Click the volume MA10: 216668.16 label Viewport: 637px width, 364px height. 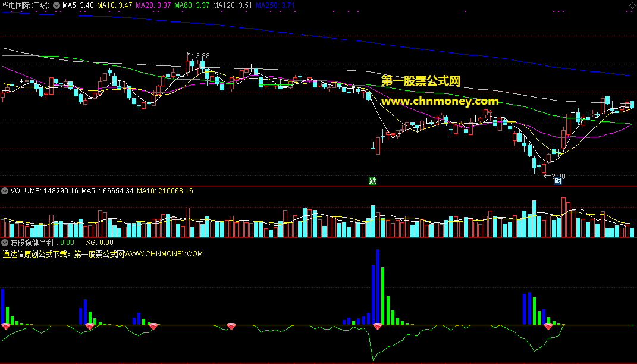(x=165, y=191)
